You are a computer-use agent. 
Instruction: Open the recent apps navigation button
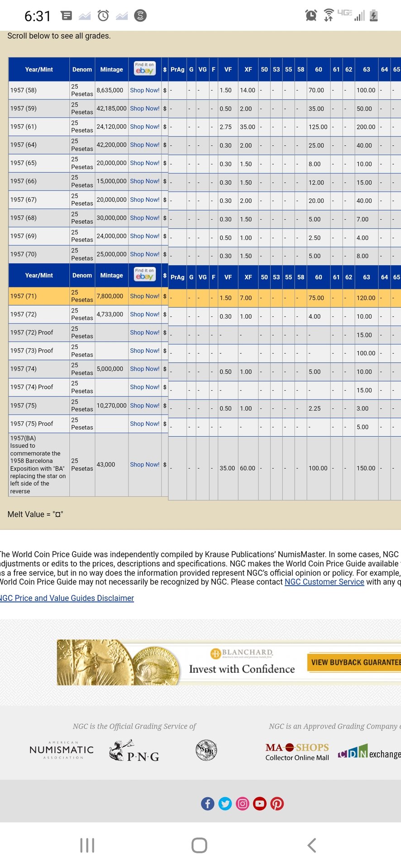click(87, 845)
